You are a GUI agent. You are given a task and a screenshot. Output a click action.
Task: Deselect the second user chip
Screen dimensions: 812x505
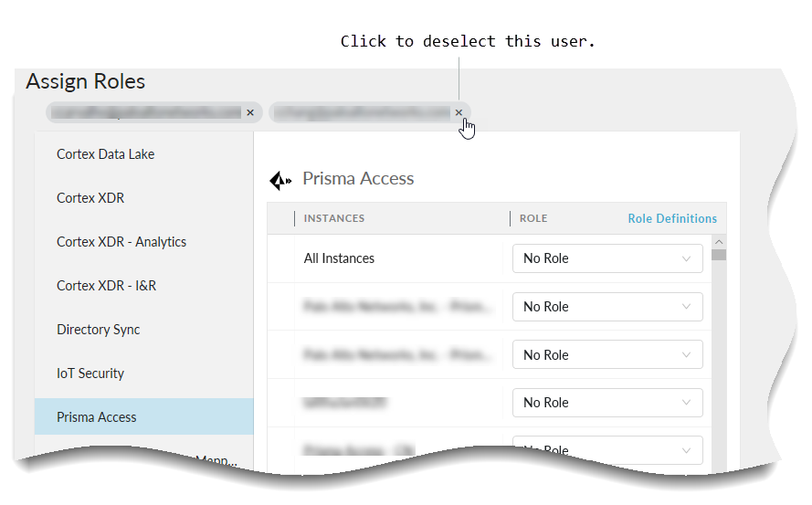tap(459, 112)
